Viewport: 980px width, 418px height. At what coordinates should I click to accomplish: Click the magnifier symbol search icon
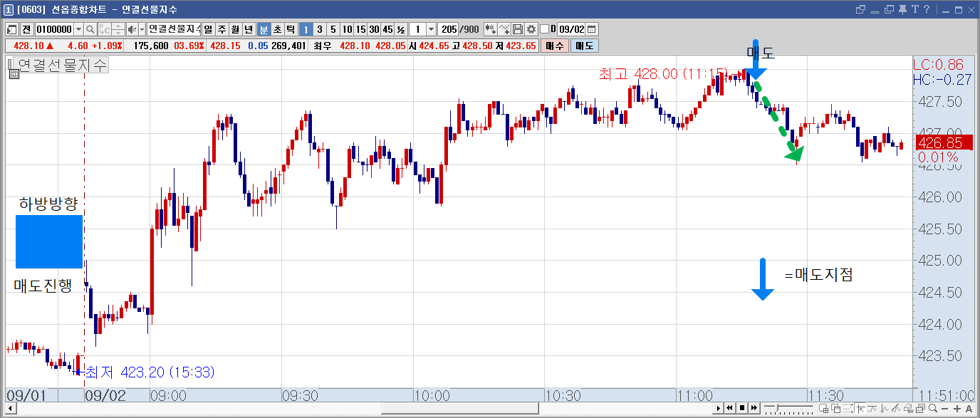(90, 29)
